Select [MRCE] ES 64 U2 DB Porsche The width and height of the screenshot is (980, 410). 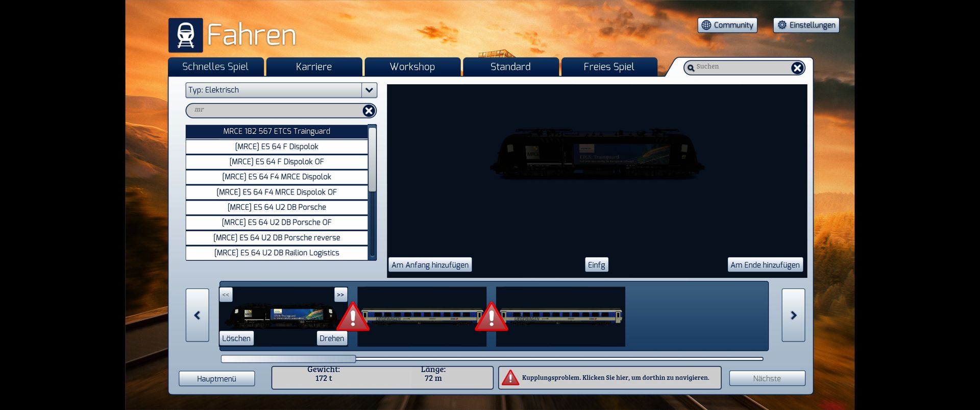[x=277, y=207]
